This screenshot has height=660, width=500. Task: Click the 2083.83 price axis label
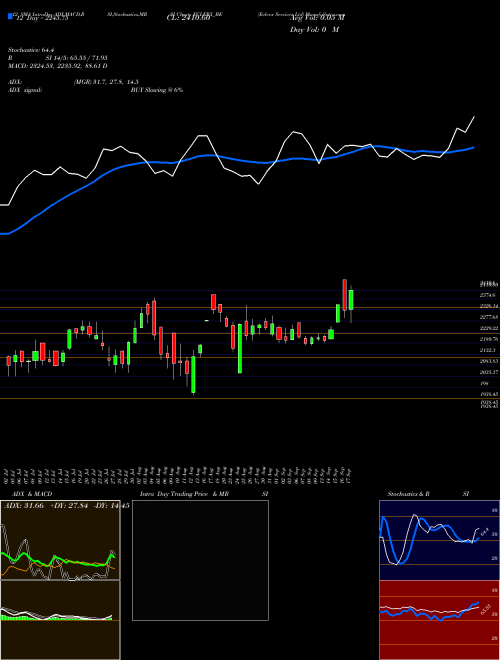[488, 361]
